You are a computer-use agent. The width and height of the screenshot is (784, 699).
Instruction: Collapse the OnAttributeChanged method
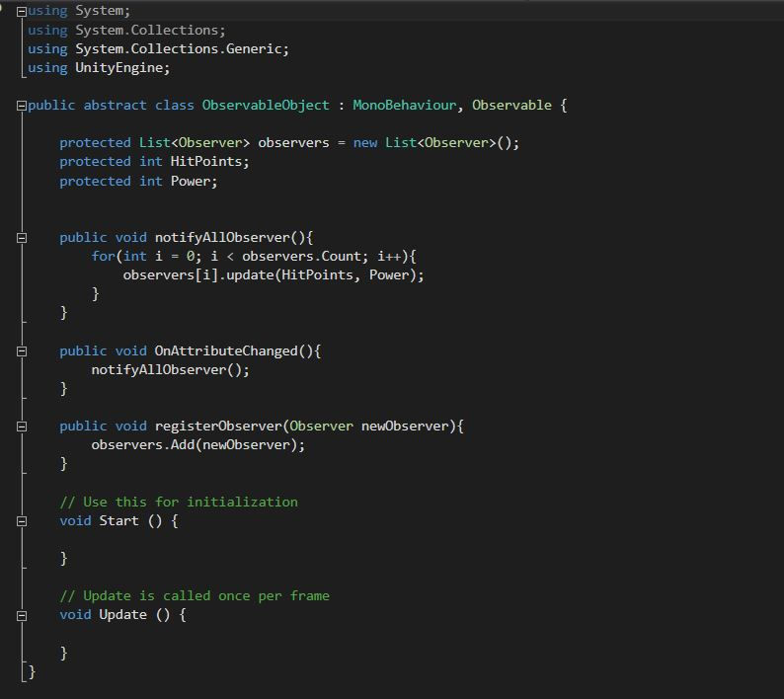(x=22, y=351)
